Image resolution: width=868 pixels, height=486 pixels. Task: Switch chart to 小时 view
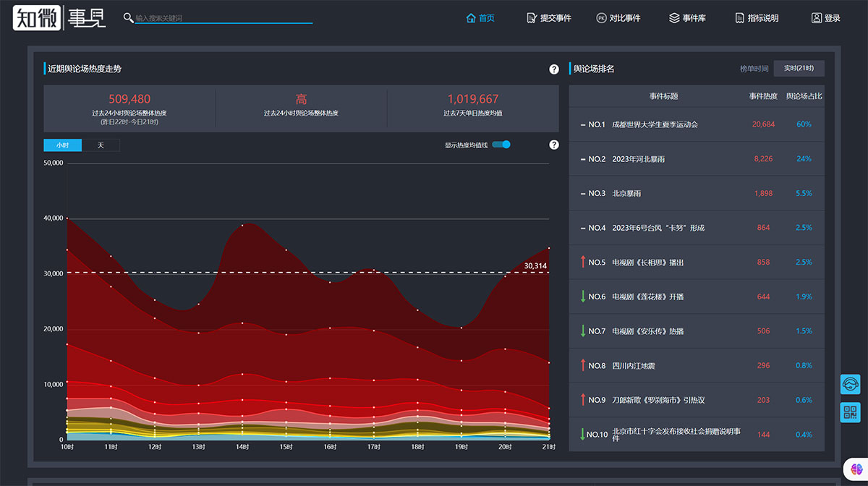(x=63, y=145)
